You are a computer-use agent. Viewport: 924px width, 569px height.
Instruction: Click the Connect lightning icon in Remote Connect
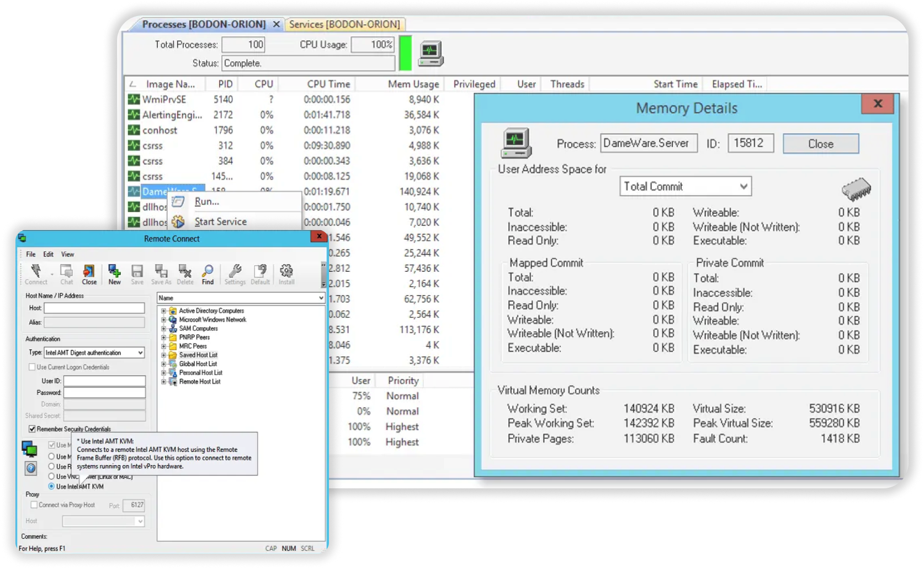[x=36, y=271]
